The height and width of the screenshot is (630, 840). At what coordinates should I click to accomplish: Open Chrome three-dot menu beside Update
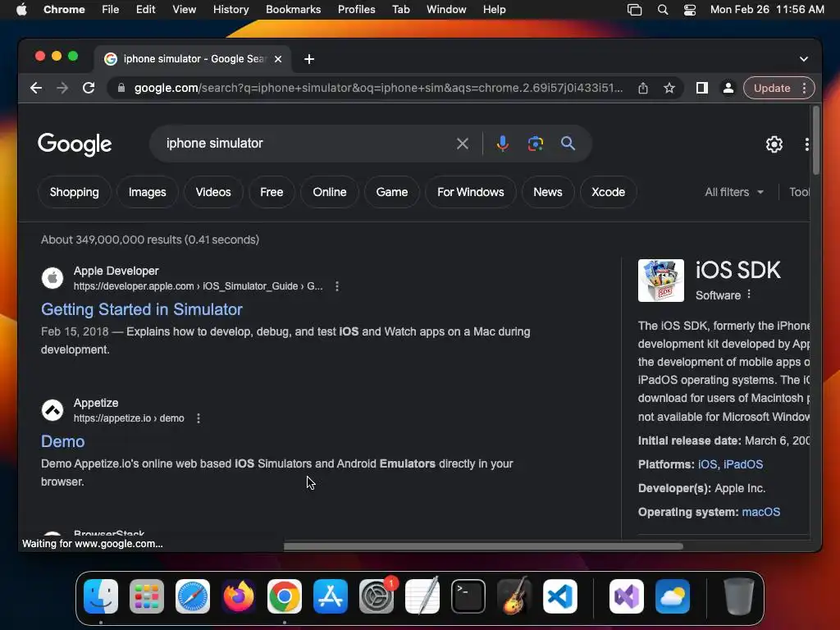[804, 88]
